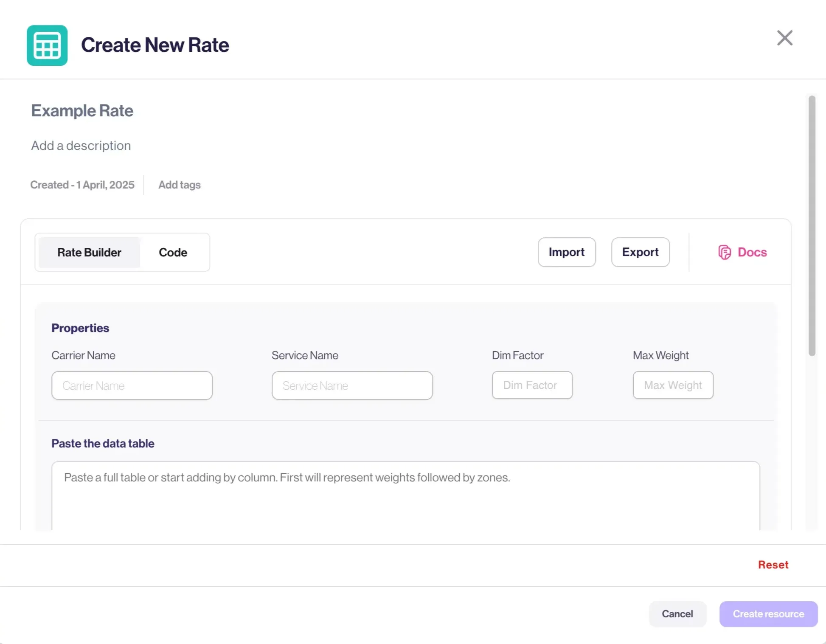Edit the Example Rate title
Viewport: 826px width, 644px height.
tap(82, 111)
